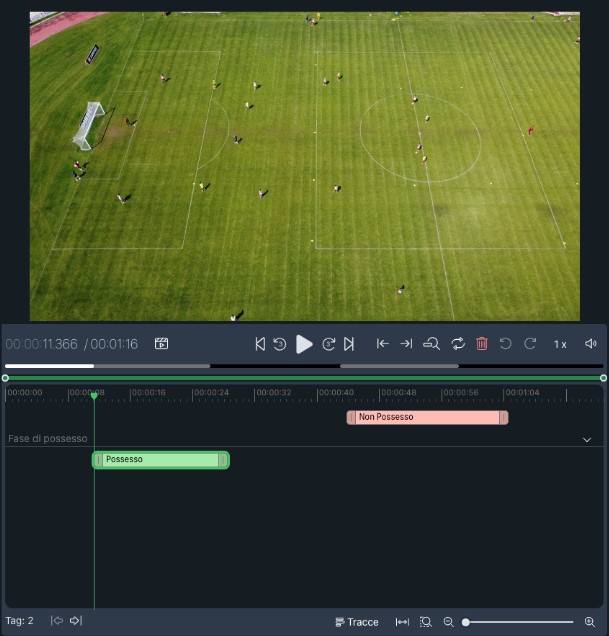The height and width of the screenshot is (636, 609).
Task: Delete the selected tag with the trash icon
Action: pos(482,344)
